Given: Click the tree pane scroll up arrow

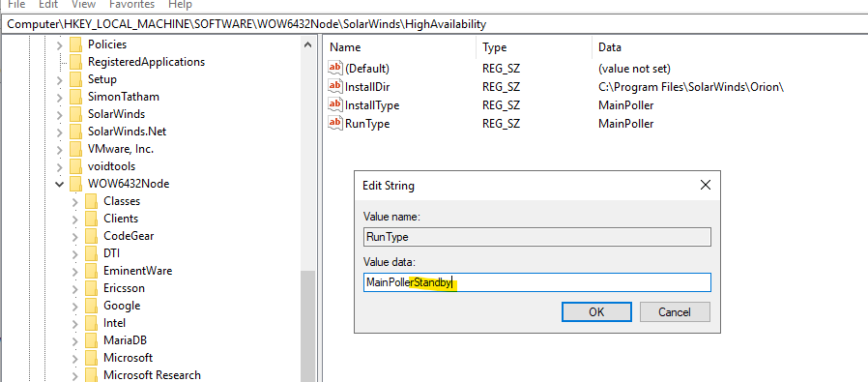Looking at the screenshot, I should coord(308,44).
